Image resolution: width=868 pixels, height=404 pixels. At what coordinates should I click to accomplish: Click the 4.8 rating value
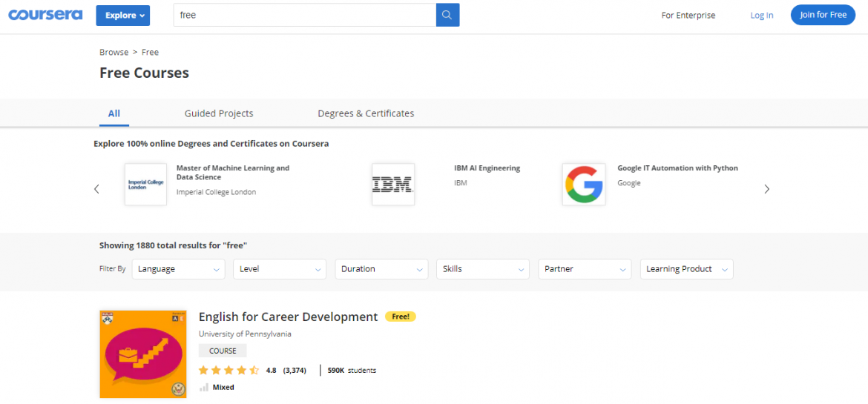[272, 370]
